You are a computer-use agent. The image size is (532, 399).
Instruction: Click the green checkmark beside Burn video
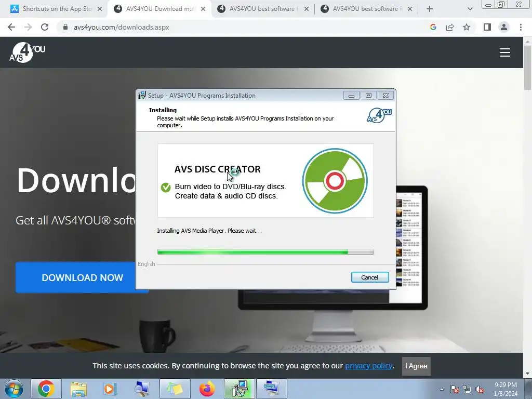(166, 187)
